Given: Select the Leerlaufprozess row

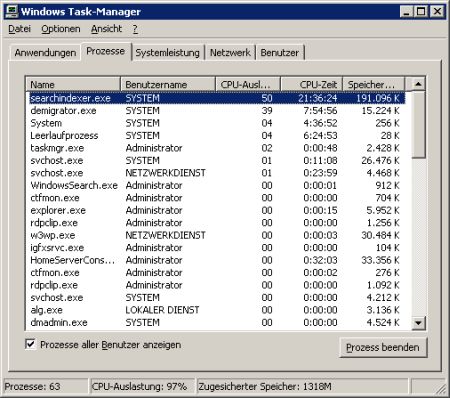Looking at the screenshot, I should [x=216, y=136].
